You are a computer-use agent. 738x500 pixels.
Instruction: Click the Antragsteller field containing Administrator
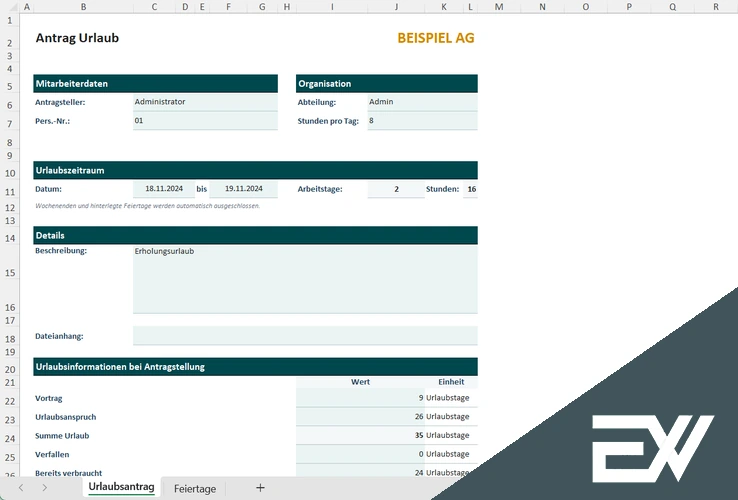pyautogui.click(x=204, y=102)
